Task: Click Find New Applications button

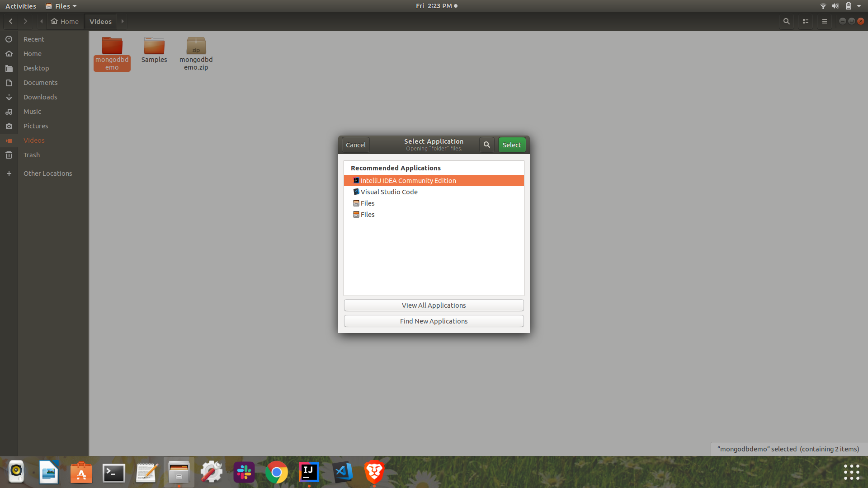Action: pyautogui.click(x=434, y=321)
